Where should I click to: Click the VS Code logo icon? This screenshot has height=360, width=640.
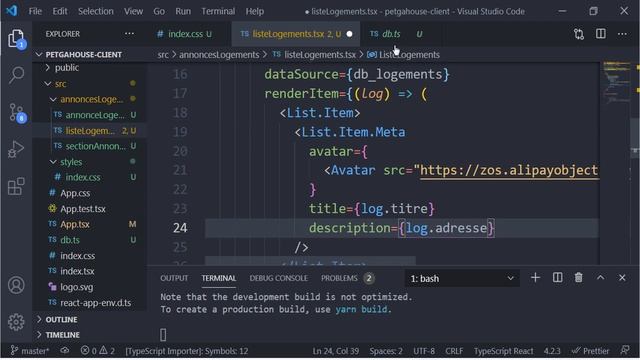[x=11, y=11]
